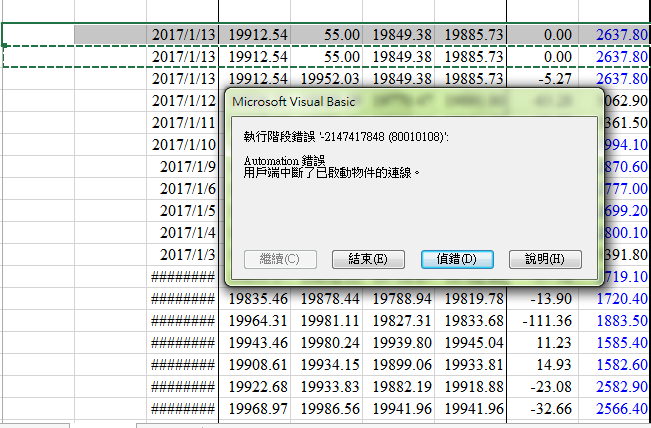Select the 19878.44 cell
This screenshot has height=428, width=651.
[x=326, y=298]
